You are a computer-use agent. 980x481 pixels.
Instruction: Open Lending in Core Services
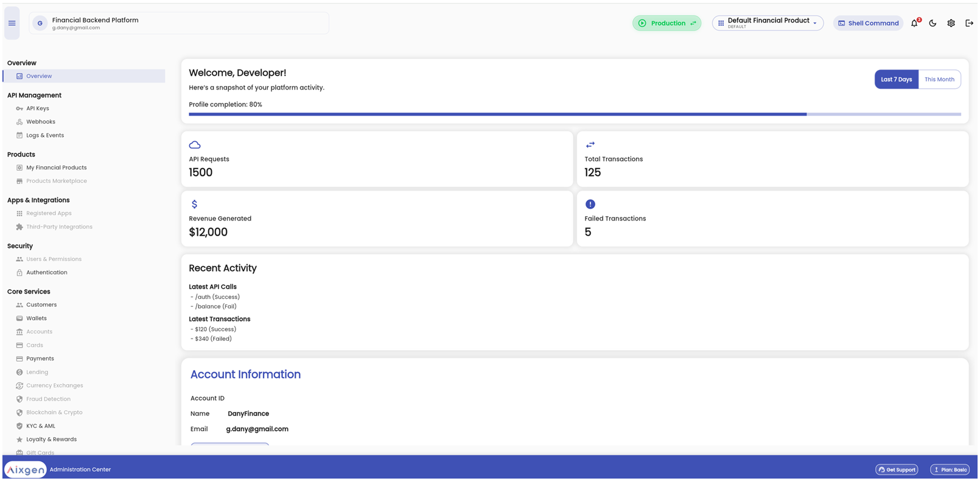(x=37, y=372)
